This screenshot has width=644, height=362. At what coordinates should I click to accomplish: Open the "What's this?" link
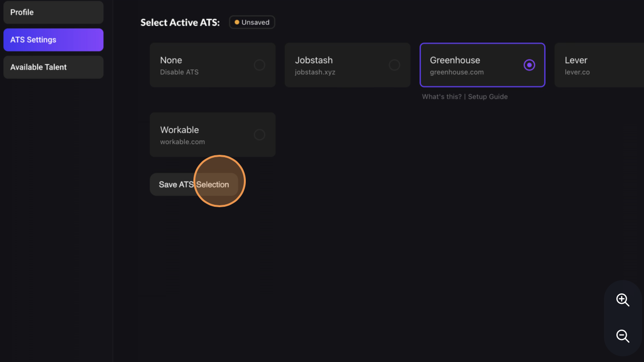(x=442, y=97)
